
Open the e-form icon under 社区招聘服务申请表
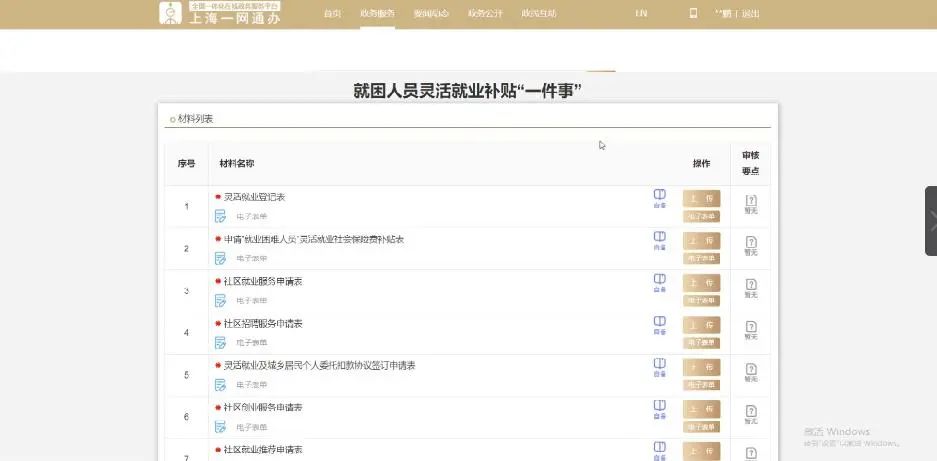(220, 342)
